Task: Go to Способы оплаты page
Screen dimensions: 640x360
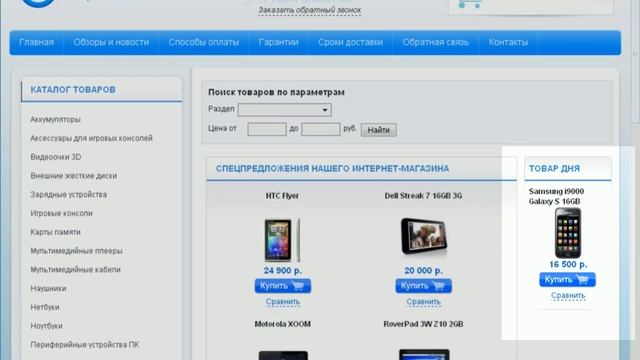Action: [x=204, y=42]
